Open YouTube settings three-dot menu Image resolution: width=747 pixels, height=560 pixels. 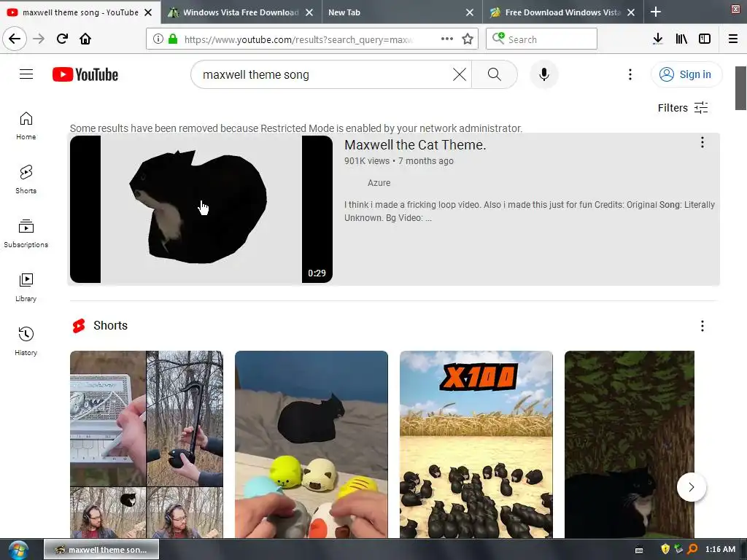(x=630, y=74)
